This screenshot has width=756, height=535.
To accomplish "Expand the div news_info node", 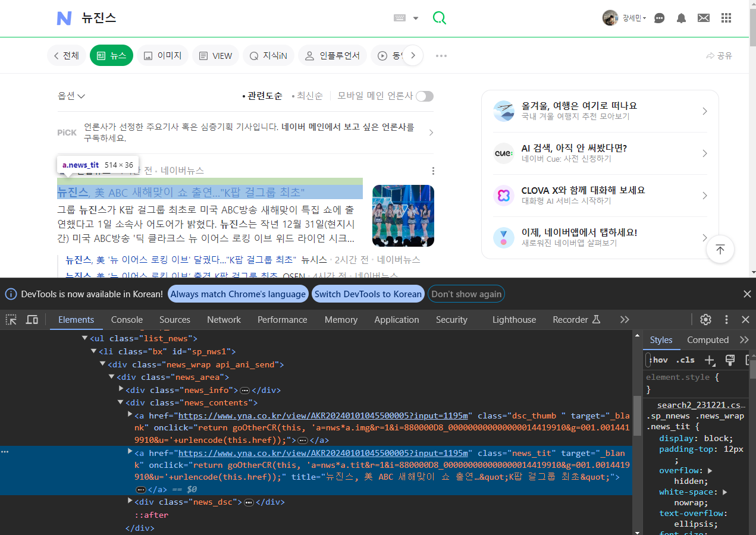I will (x=121, y=389).
